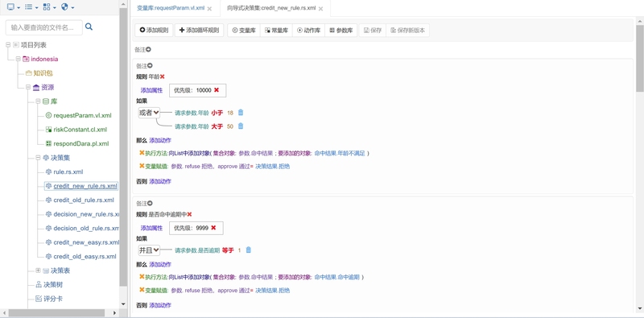Expand the 决策表 tree node
The width and height of the screenshot is (644, 318).
[x=38, y=271]
